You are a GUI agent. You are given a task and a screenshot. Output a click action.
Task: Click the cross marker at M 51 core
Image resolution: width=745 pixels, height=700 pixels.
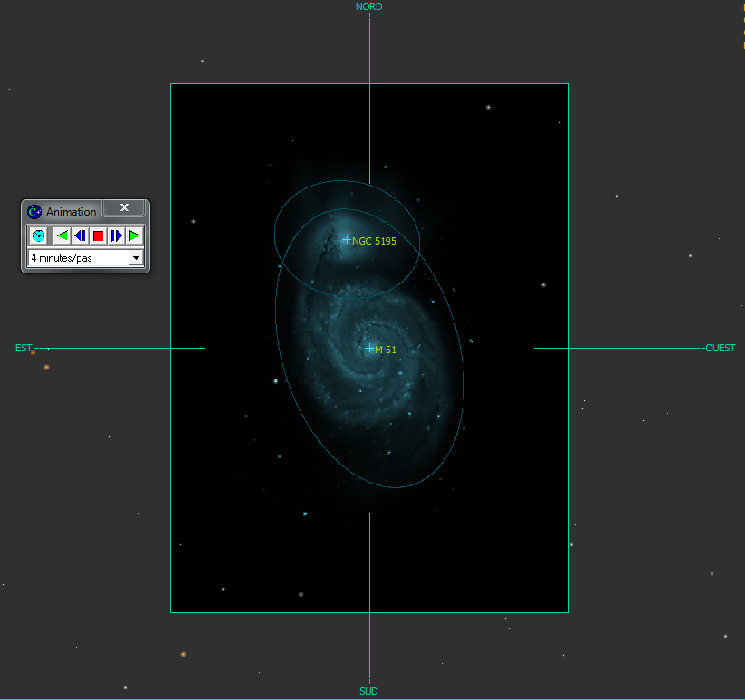(x=369, y=349)
